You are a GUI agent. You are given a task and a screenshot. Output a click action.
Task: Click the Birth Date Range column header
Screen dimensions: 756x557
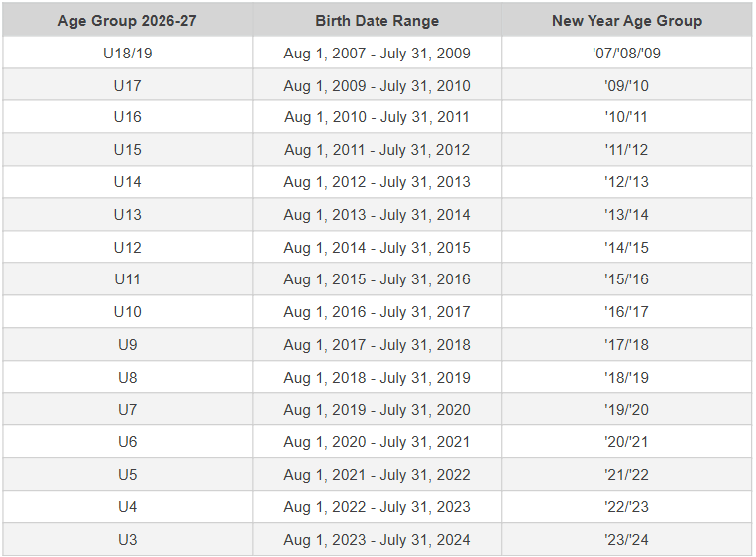[x=377, y=21]
